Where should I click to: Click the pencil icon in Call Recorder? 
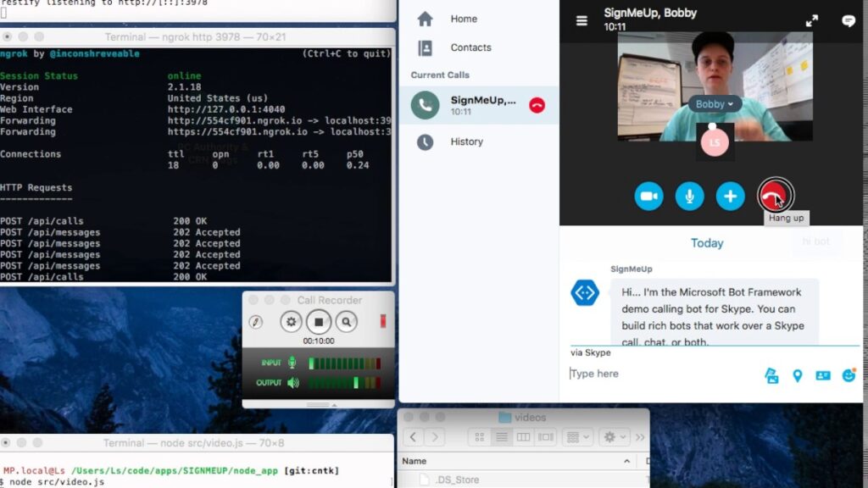coord(255,321)
